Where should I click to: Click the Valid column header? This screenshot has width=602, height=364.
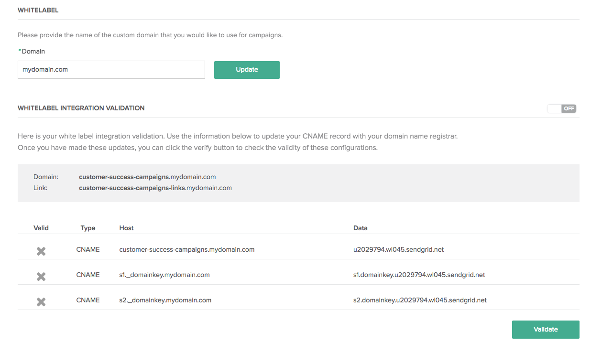[41, 228]
